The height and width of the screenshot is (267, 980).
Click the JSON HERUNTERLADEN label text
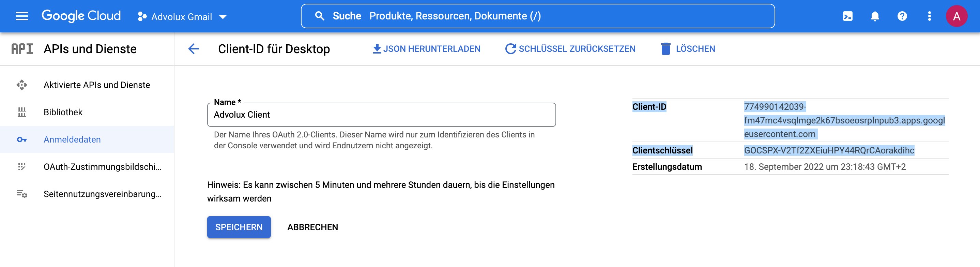coord(432,49)
